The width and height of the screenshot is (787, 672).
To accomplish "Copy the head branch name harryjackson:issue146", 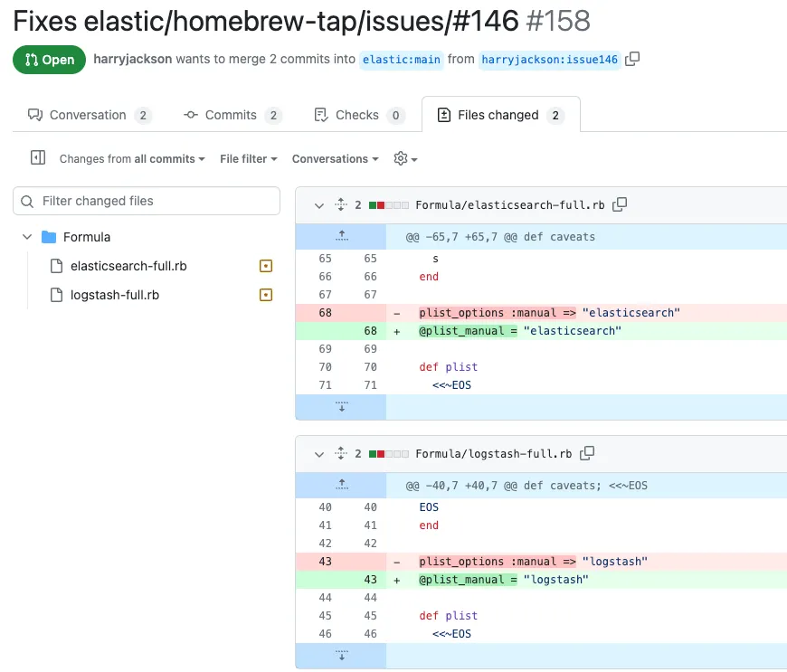I will 632,59.
